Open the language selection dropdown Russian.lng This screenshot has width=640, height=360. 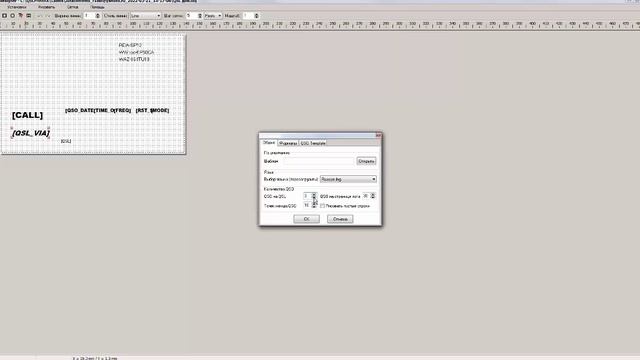[x=348, y=179]
